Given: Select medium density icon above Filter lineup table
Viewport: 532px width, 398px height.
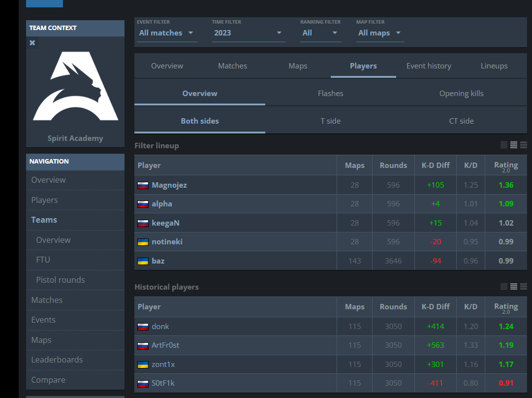Looking at the screenshot, I should point(514,145).
